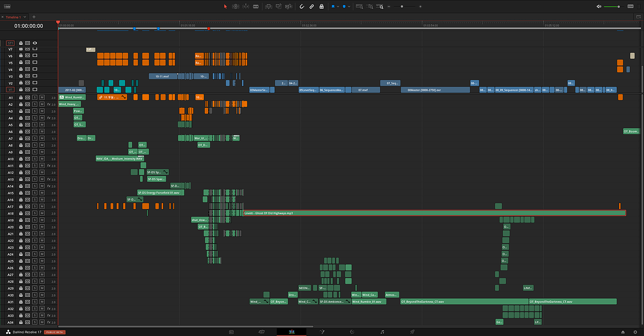Lock the A31 audio track

tap(21, 302)
